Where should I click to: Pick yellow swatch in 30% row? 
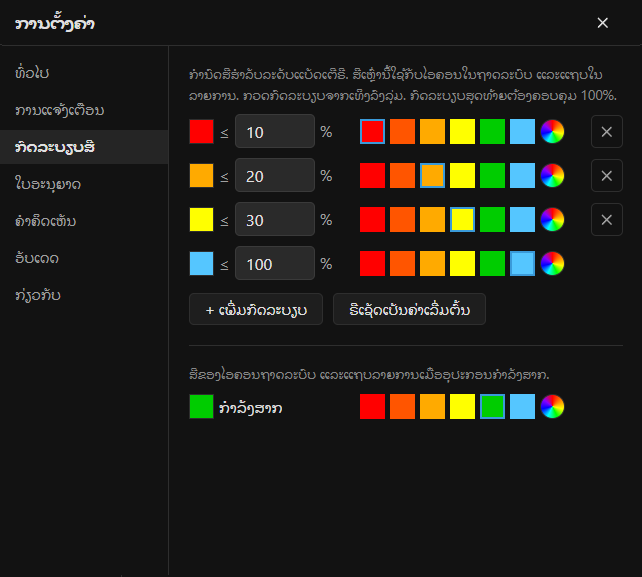(x=462, y=219)
